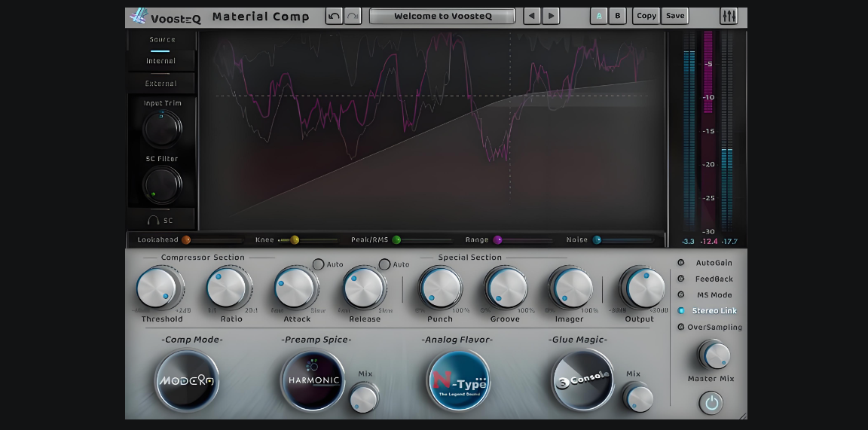Image resolution: width=868 pixels, height=430 pixels.
Task: Adjust the Lookahead slider handle
Action: pos(186,239)
